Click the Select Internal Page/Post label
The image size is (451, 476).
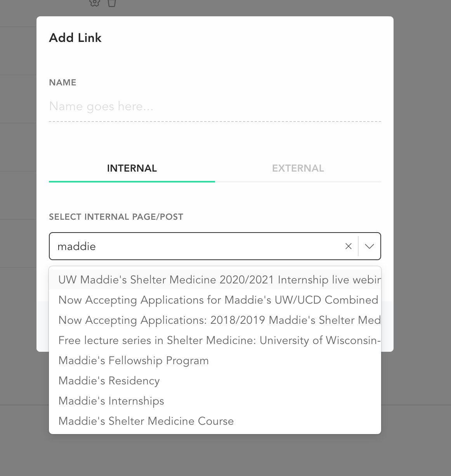coord(116,217)
